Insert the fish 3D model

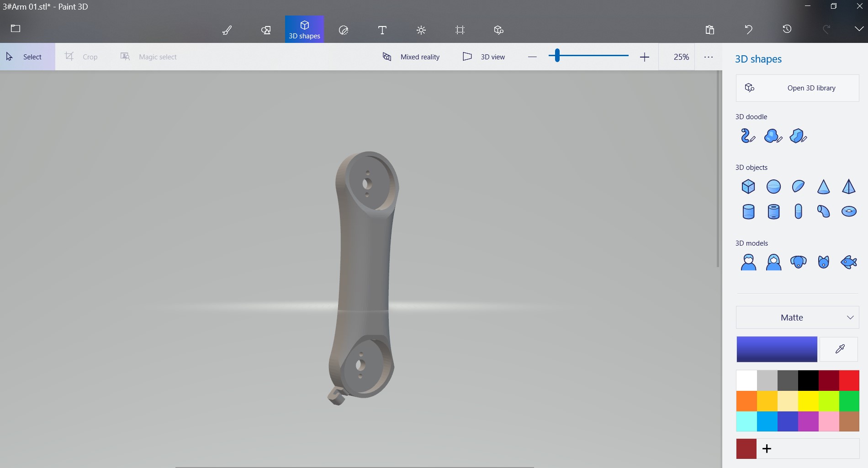tap(848, 262)
